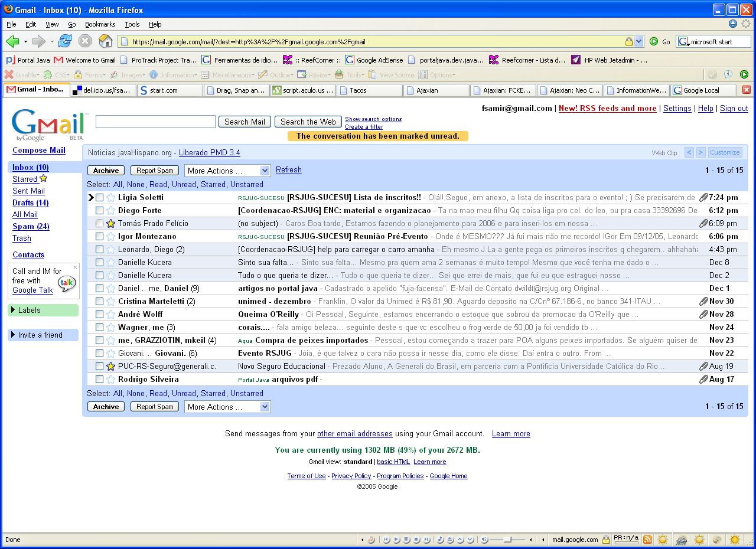Open the search engine selector dropdown

pos(684,42)
